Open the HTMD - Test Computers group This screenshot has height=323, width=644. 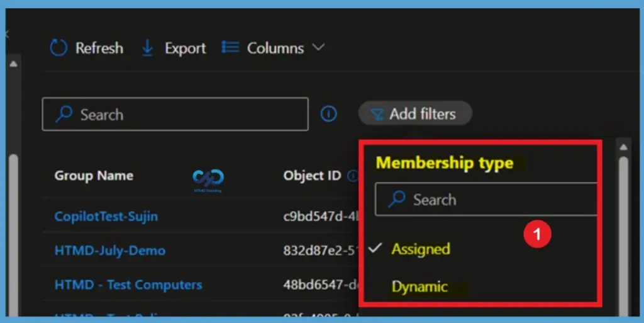[x=128, y=285]
